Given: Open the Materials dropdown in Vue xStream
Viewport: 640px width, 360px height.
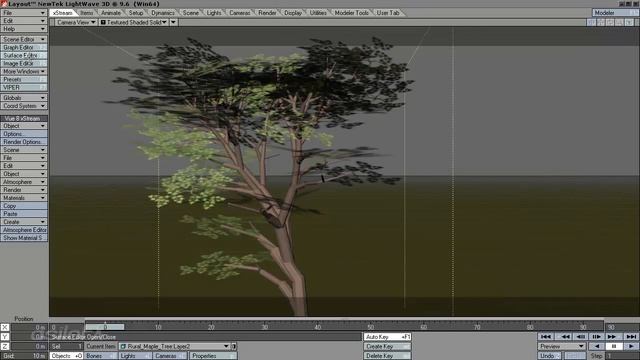Looking at the screenshot, I should coord(24,198).
